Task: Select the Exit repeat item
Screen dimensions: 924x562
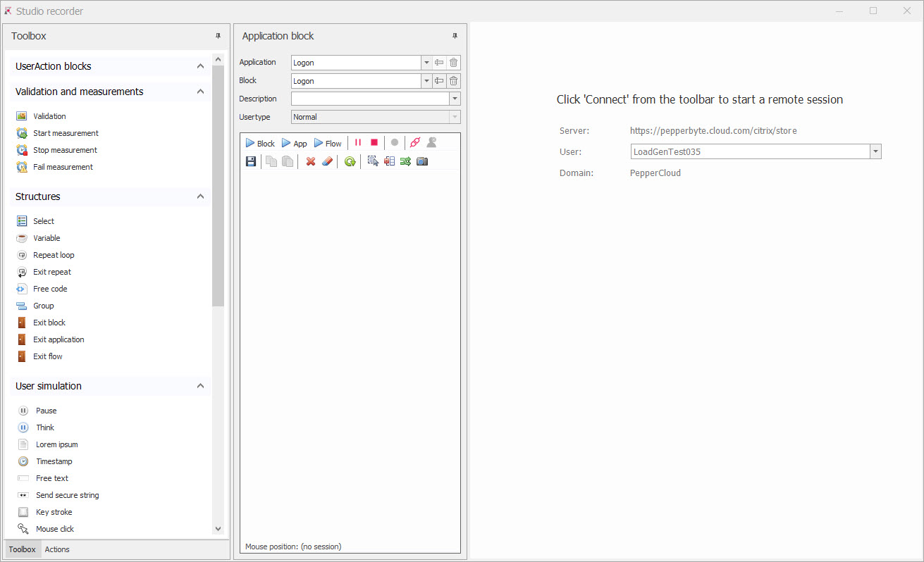Action: (x=44, y=272)
